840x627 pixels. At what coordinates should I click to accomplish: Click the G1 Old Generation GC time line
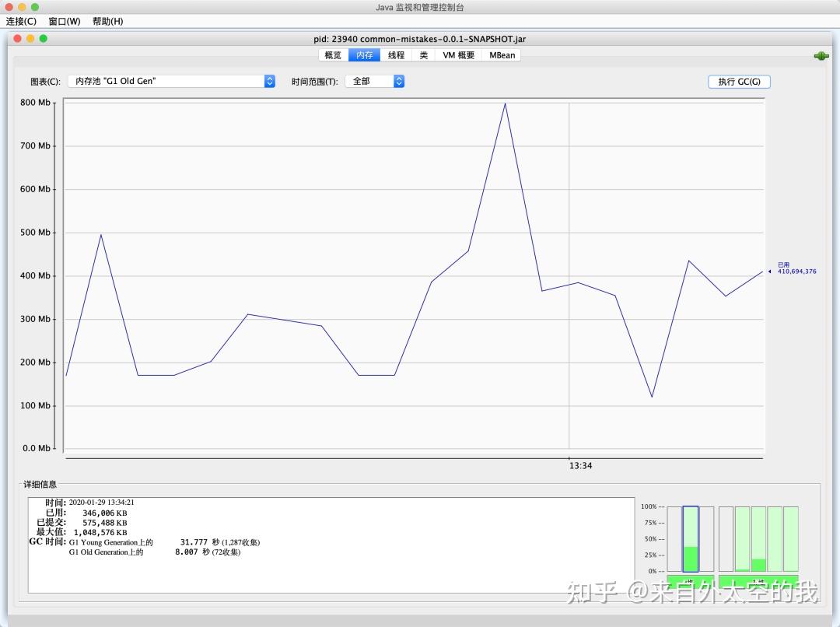[155, 552]
